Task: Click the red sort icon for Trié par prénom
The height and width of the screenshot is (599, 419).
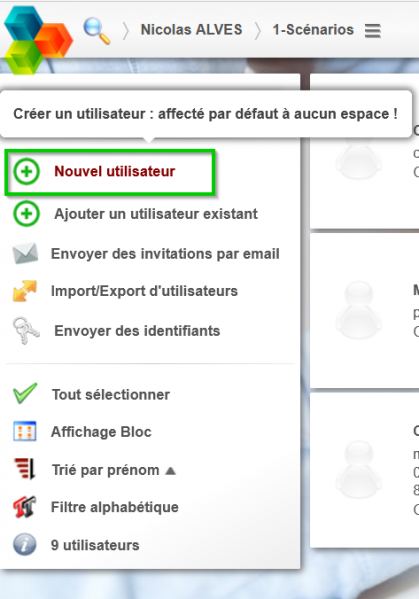Action: point(25,469)
